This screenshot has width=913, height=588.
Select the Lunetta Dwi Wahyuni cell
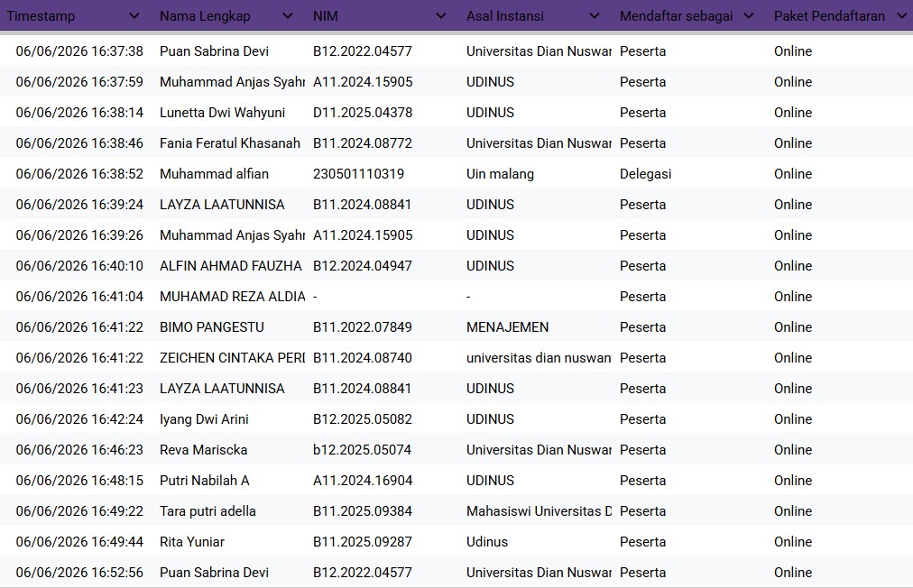point(230,113)
